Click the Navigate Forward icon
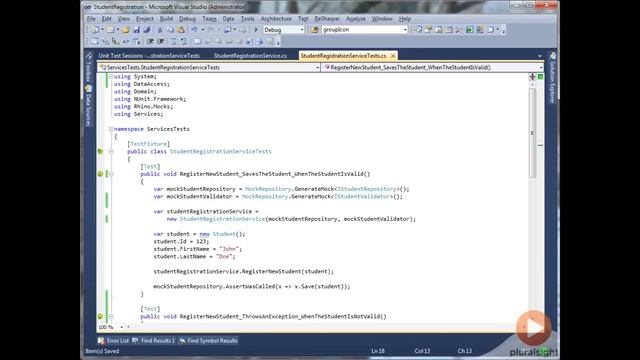 242,30
